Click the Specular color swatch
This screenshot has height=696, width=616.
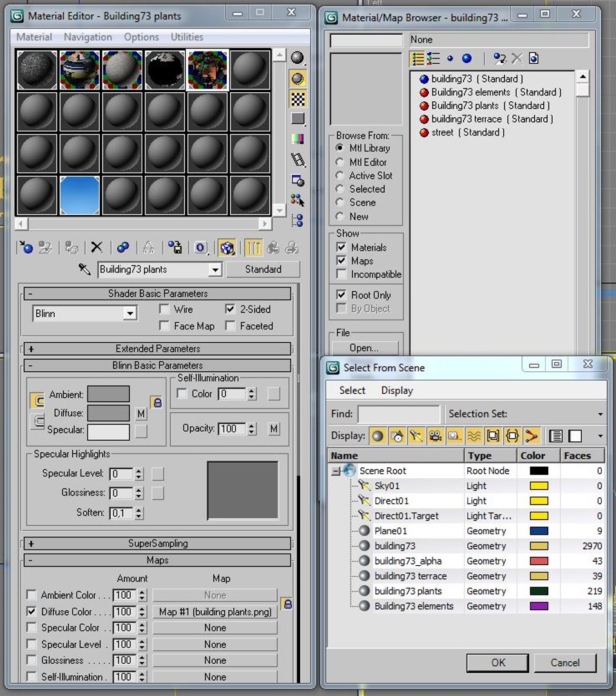[108, 432]
